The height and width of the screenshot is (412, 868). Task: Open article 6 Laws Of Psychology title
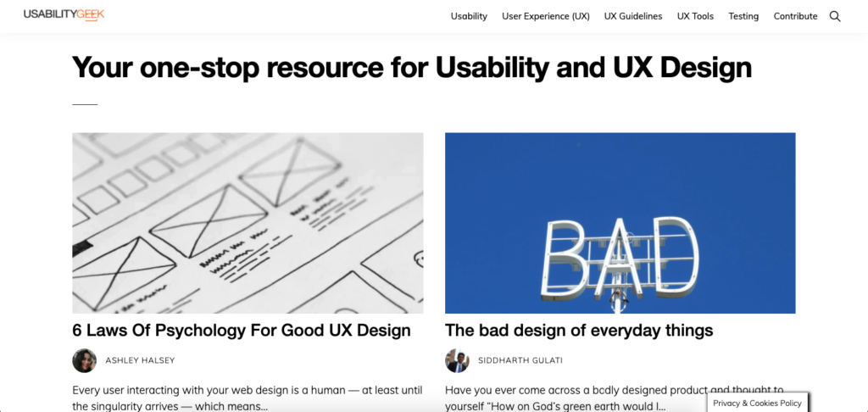242,331
